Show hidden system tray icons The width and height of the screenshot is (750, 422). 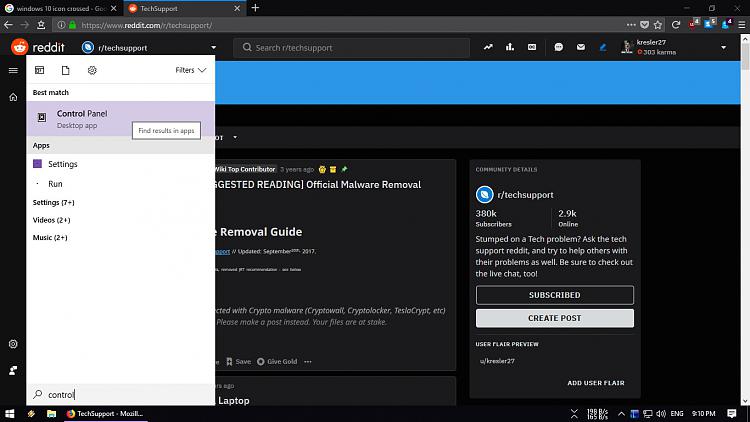[x=621, y=414]
